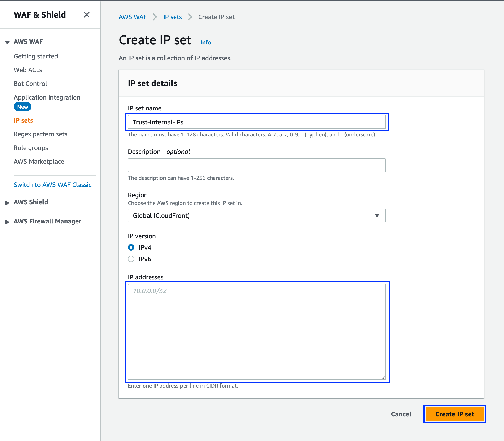Open the Region dropdown Global (CloudFront)

click(257, 215)
